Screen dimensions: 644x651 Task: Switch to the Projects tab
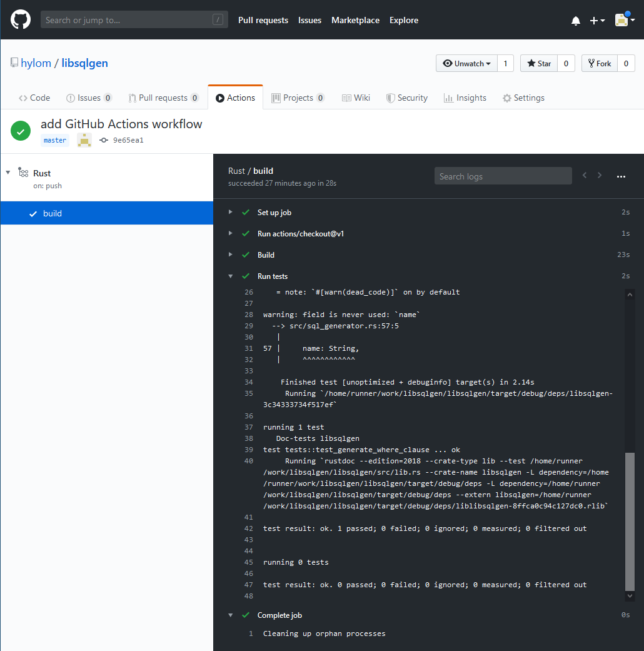point(298,98)
